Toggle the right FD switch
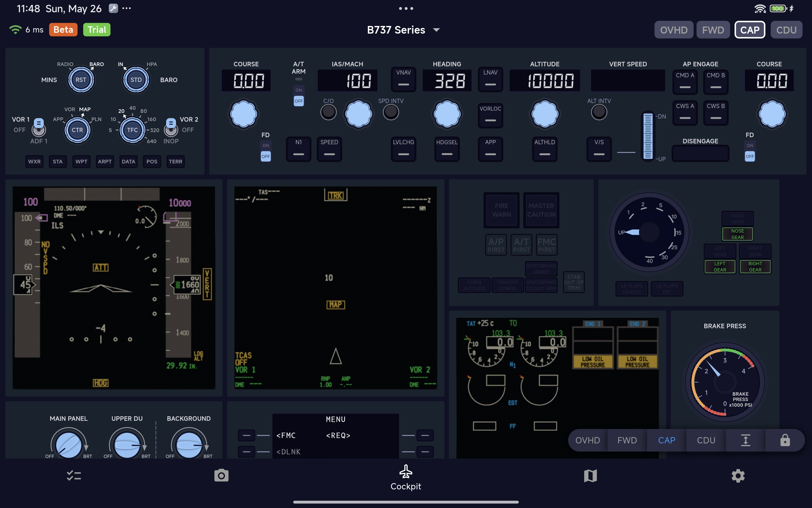 coord(750,151)
